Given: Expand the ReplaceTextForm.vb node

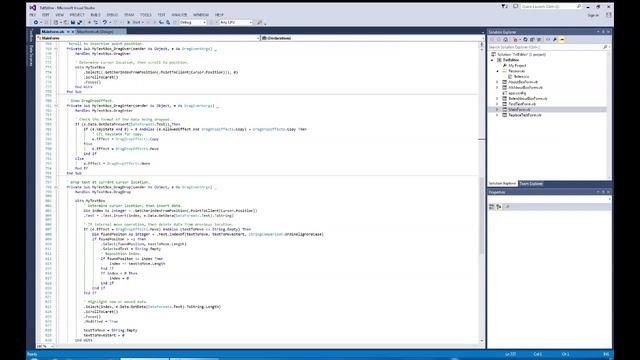Looking at the screenshot, I should pos(497,115).
